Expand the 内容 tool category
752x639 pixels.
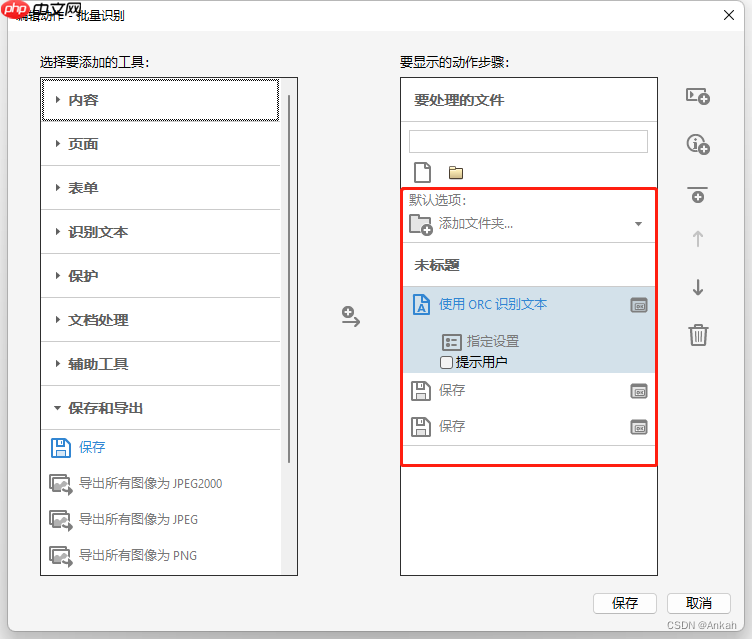(160, 100)
